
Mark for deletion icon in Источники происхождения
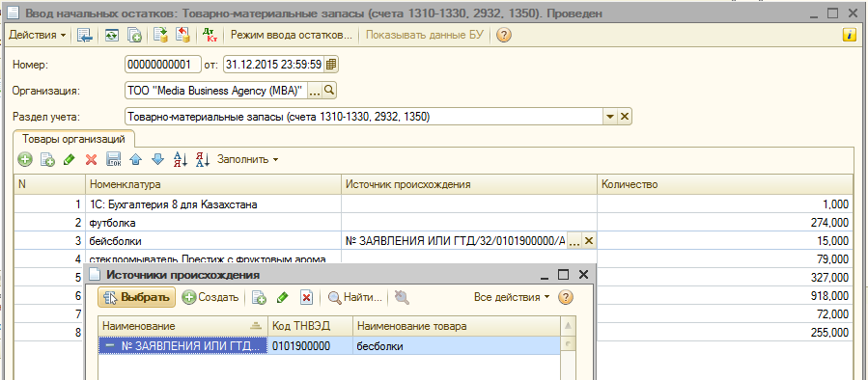pos(307,298)
